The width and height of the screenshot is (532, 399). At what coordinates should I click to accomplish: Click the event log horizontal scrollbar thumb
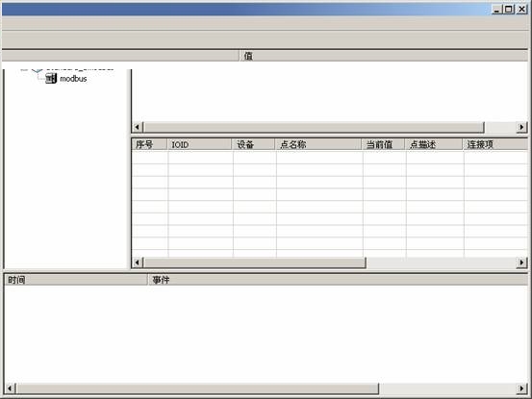pos(197,388)
